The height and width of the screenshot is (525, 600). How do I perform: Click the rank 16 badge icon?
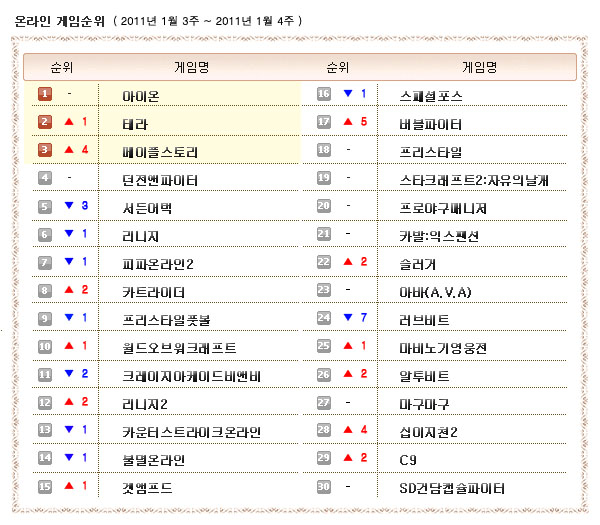(x=324, y=95)
